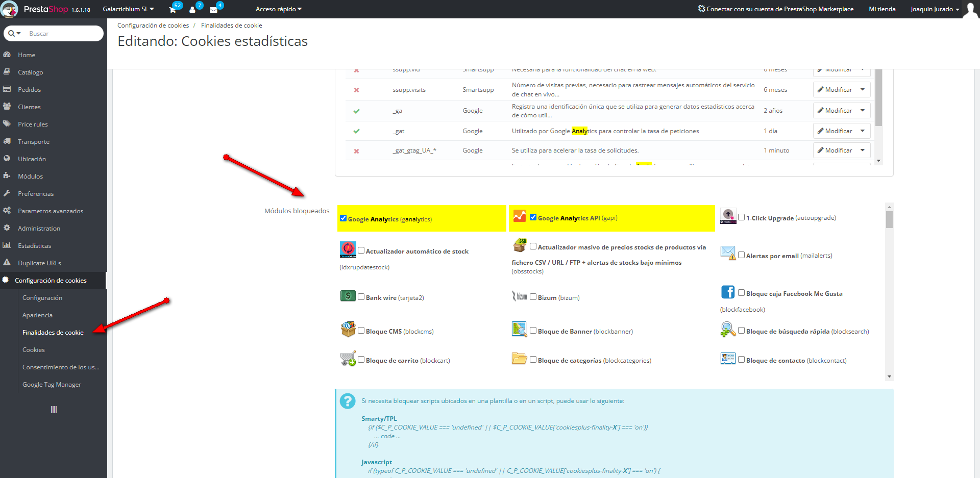Click the Módulos puzzle piece icon

(x=7, y=176)
